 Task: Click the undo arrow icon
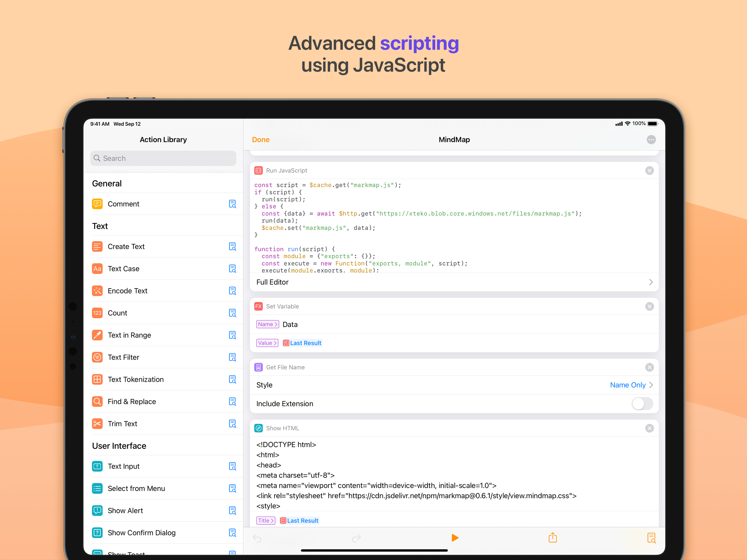[257, 538]
